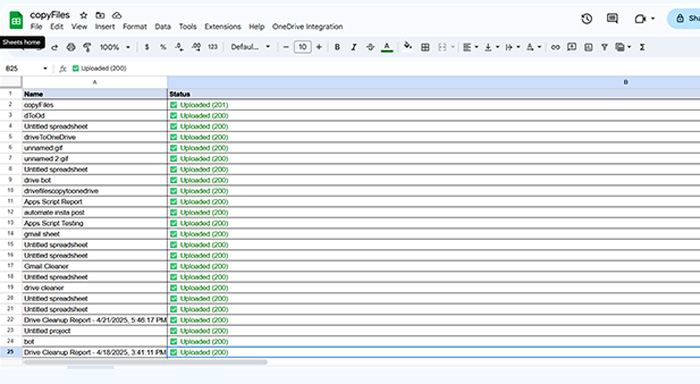Click the Share button
This screenshot has width=700, height=384.
[x=684, y=19]
